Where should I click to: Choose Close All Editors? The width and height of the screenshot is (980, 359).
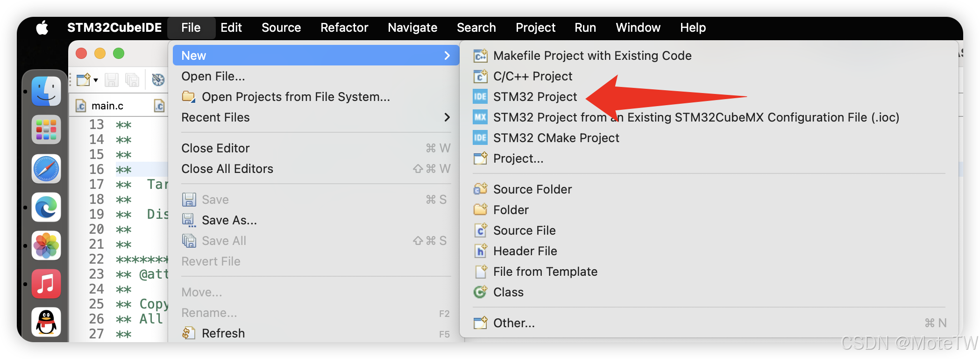pos(227,169)
